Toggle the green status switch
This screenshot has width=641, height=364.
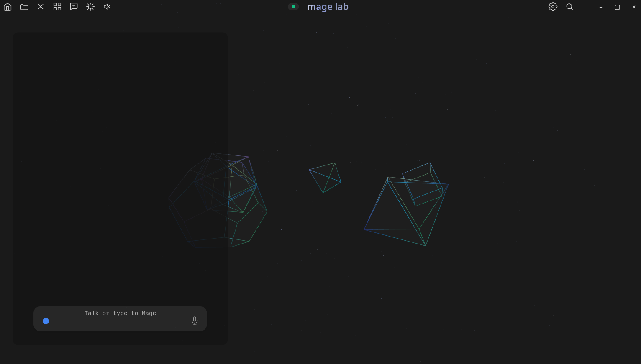(293, 7)
